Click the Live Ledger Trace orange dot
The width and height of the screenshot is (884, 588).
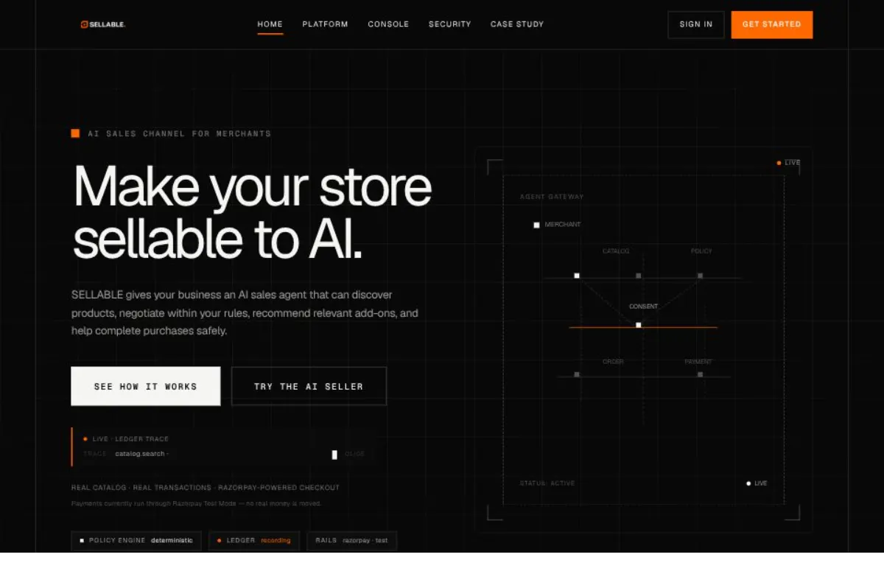(85, 439)
